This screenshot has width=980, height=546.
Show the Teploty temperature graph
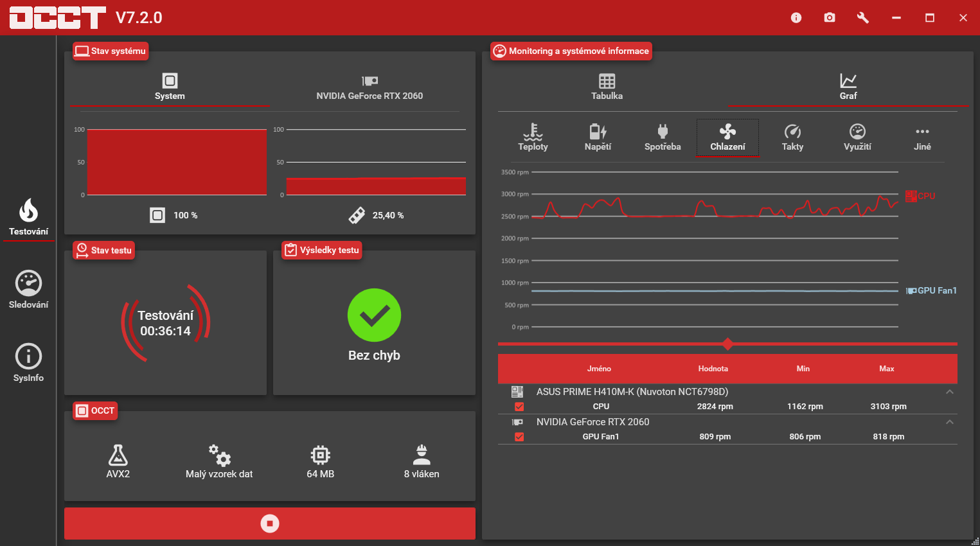533,137
